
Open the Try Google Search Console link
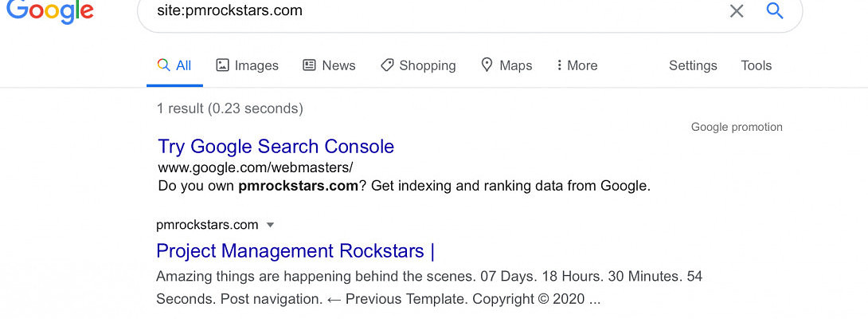(x=276, y=147)
